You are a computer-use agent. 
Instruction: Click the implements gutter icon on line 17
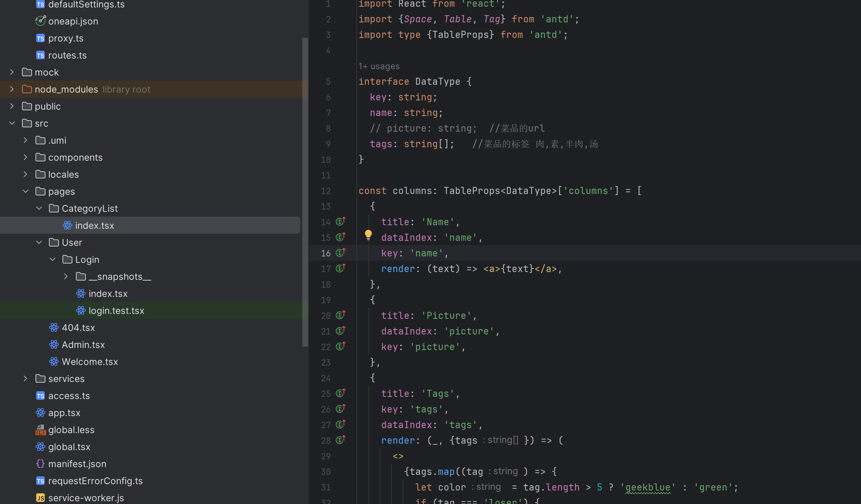[x=341, y=268]
